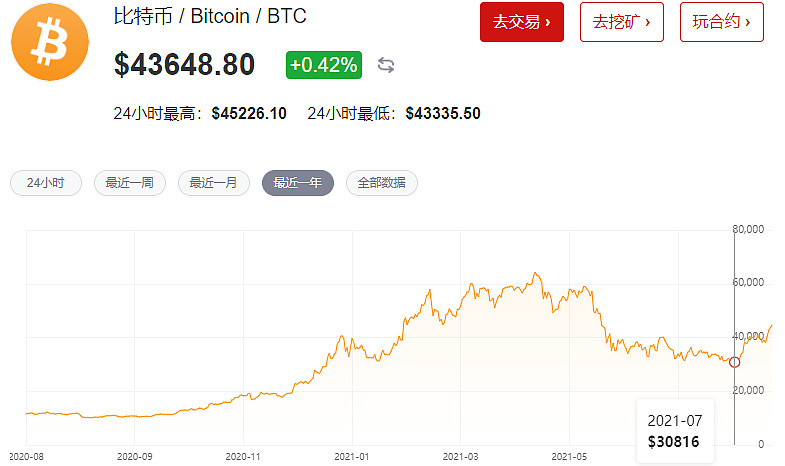Open the 玩合约 contracts button
Screen dimensions: 785x466
721,21
